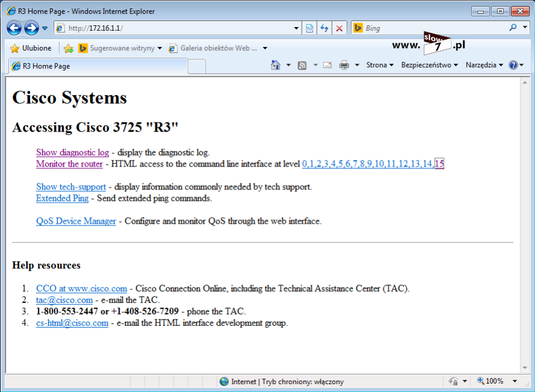
Task: Expand the favorites bar overflow arrow
Action: point(264,48)
